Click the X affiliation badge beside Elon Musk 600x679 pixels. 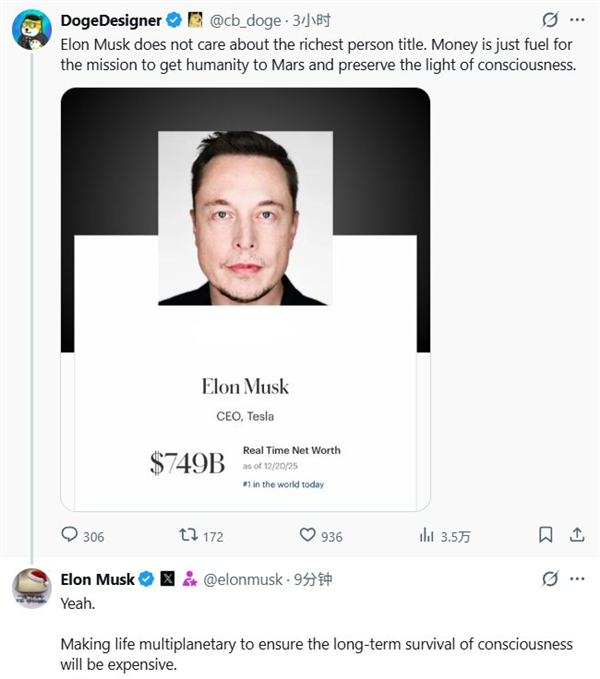point(167,578)
